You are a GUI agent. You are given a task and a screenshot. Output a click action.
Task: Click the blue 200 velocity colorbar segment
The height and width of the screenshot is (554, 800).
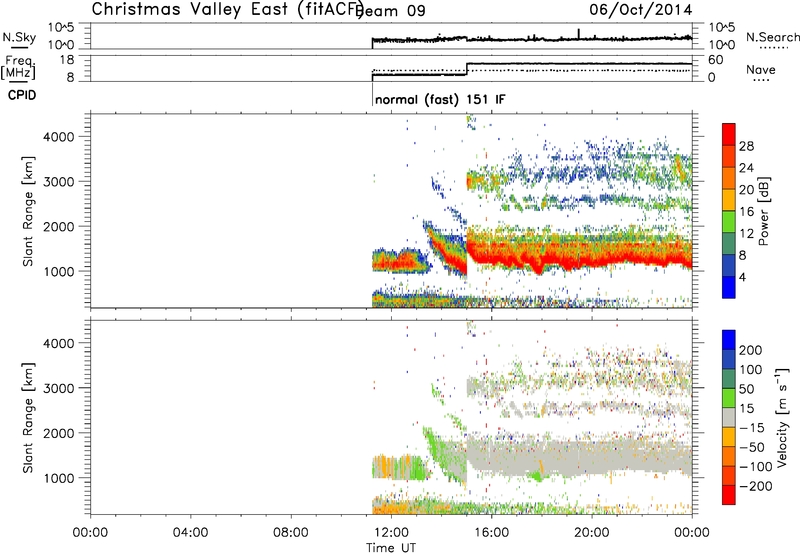click(729, 340)
